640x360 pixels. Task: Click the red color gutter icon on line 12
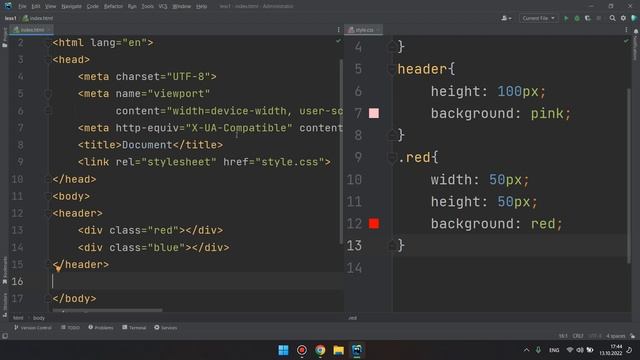tap(373, 223)
